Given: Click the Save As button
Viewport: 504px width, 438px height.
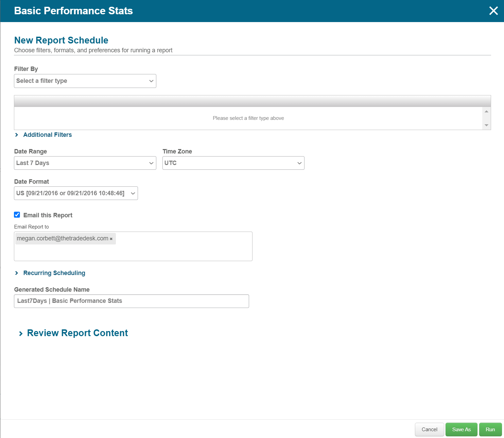Looking at the screenshot, I should click(x=461, y=430).
